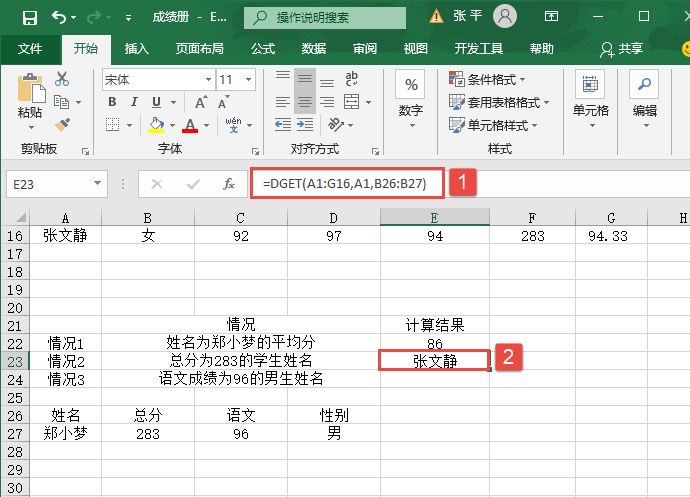Open Quick Access Toolbar customize menu
The width and height of the screenshot is (690, 497).
(128, 18)
